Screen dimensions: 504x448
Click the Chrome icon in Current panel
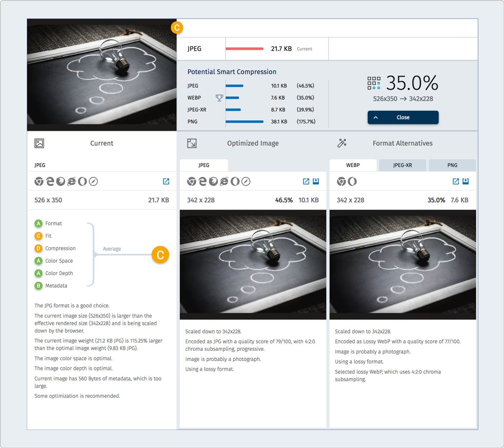[x=39, y=181]
